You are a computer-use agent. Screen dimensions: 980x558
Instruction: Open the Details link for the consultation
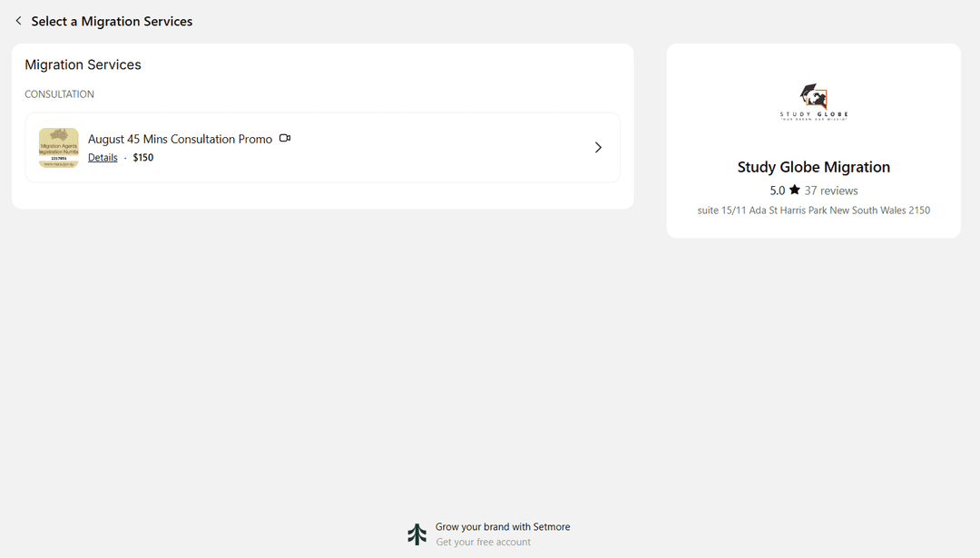pyautogui.click(x=103, y=158)
